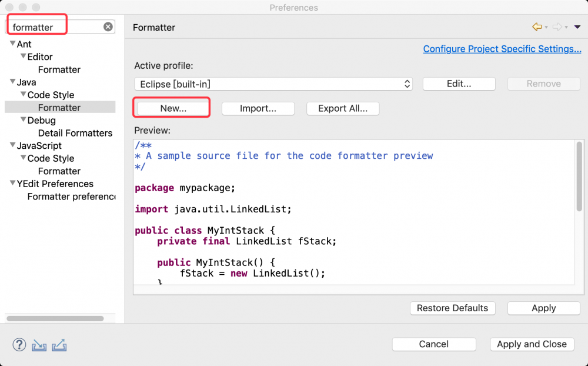588x366 pixels.
Task: Open the Help question mark icon
Action: (x=19, y=345)
